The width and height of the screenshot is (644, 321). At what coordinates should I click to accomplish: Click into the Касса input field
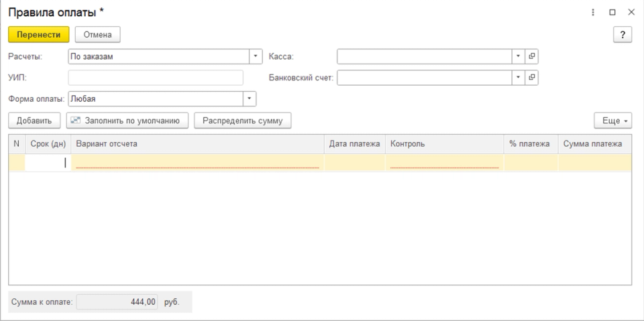(x=424, y=56)
